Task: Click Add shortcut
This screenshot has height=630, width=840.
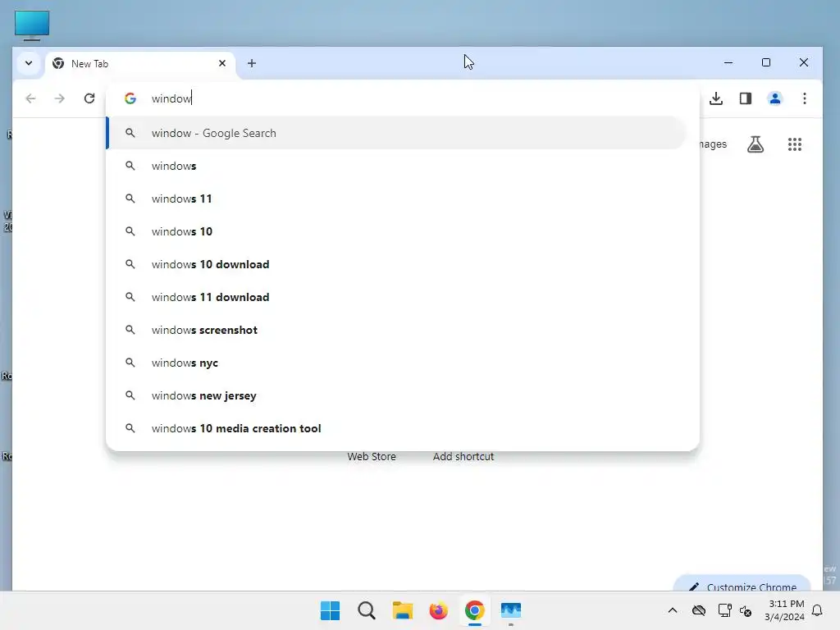Action: click(x=463, y=456)
